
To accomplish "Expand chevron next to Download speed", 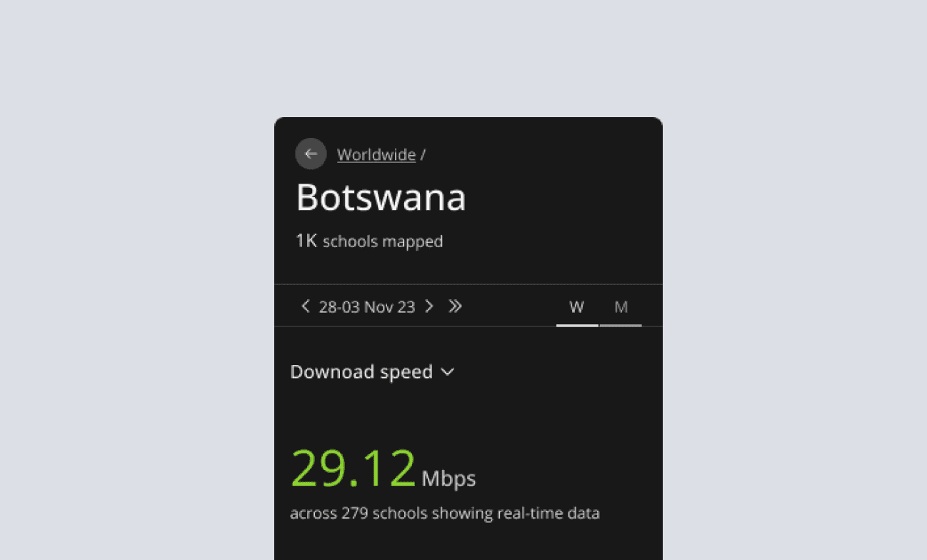I will 448,371.
